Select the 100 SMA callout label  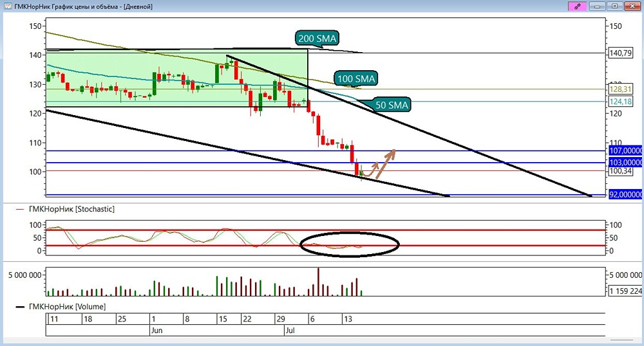point(356,78)
